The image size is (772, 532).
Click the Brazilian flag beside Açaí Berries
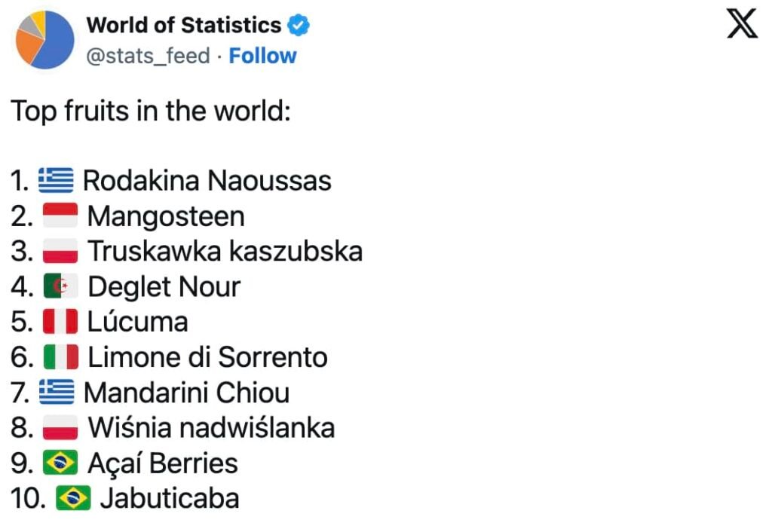click(60, 463)
